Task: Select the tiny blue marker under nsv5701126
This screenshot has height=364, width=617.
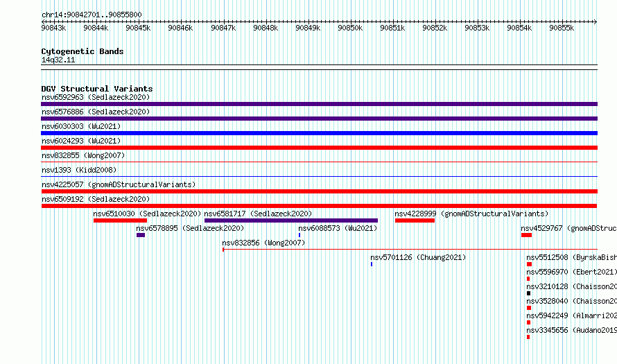Action: click(x=372, y=264)
